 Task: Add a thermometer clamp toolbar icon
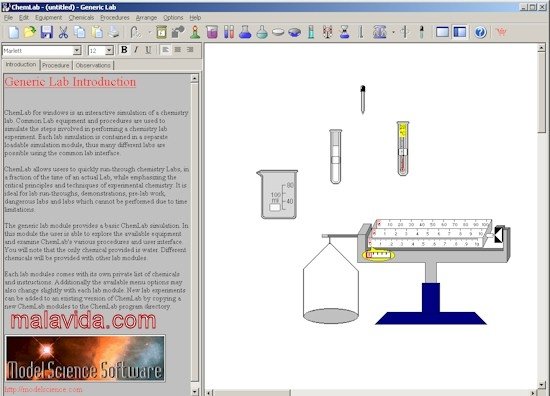[x=405, y=32]
